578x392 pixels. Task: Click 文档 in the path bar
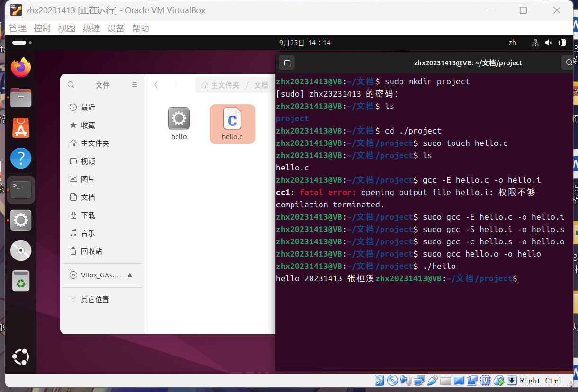coord(261,85)
